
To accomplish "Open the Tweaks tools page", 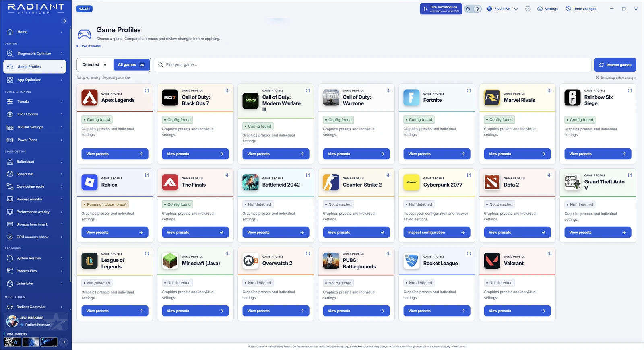I will (x=35, y=101).
